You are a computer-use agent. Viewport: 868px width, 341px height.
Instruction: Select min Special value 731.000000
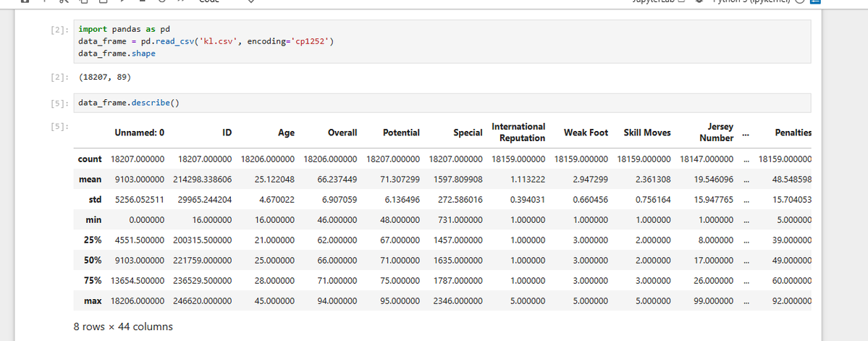[x=460, y=220]
